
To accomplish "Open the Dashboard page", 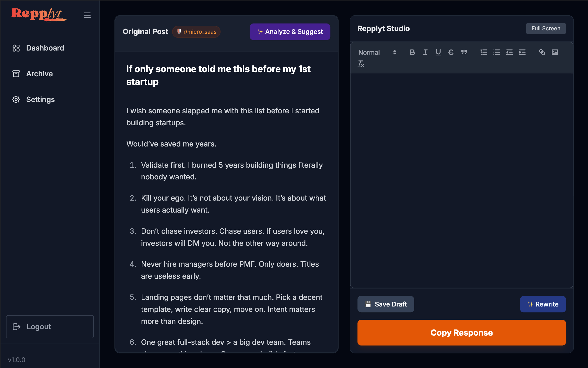I will pyautogui.click(x=45, y=48).
